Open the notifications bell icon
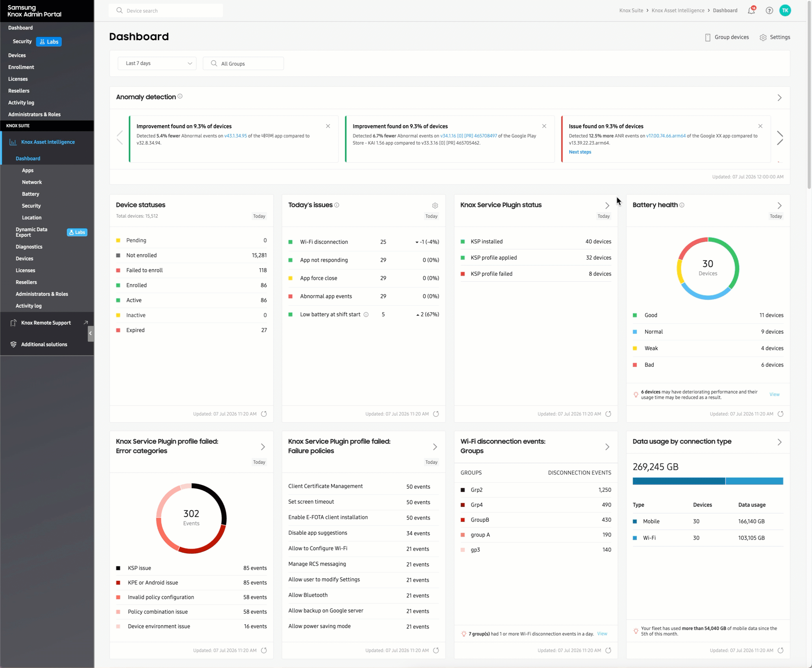 tap(751, 10)
